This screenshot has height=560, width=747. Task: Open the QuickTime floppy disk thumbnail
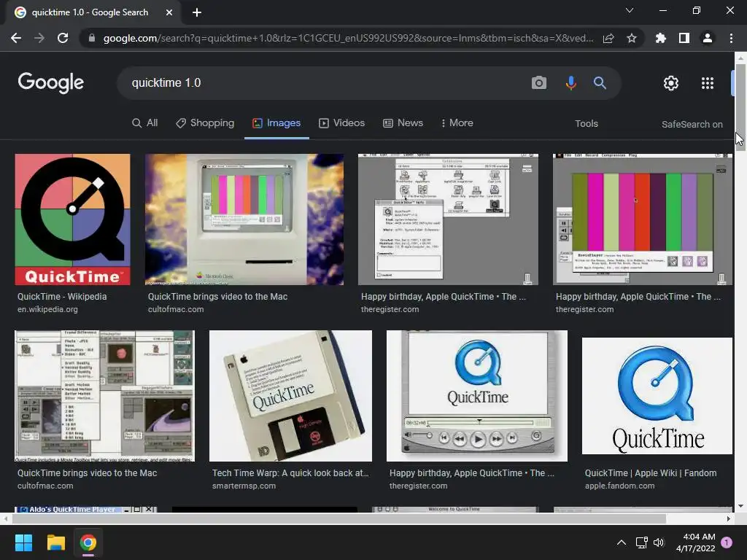pos(290,396)
